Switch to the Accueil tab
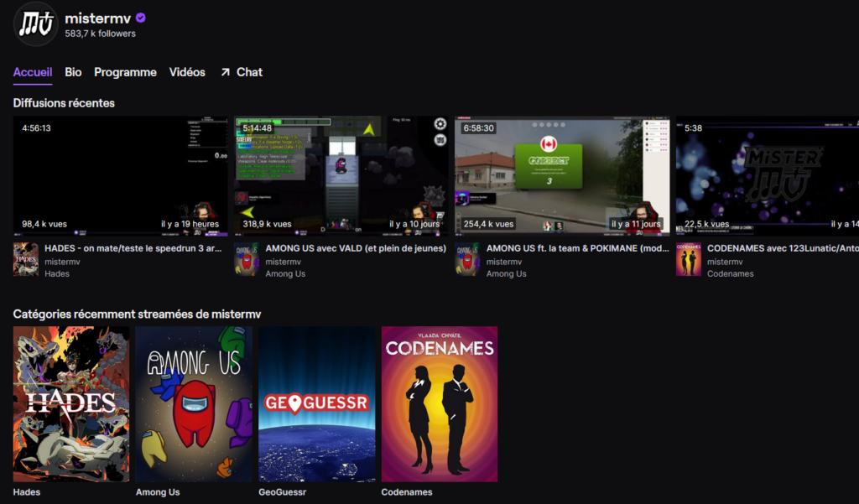Image resolution: width=859 pixels, height=504 pixels. (33, 72)
